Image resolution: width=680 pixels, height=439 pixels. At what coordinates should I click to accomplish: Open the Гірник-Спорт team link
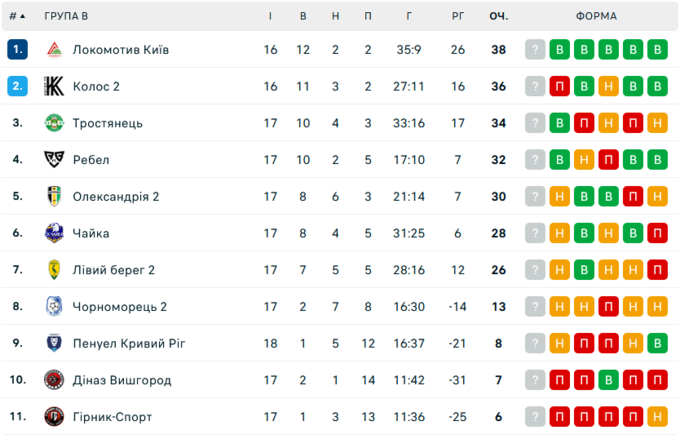114,417
